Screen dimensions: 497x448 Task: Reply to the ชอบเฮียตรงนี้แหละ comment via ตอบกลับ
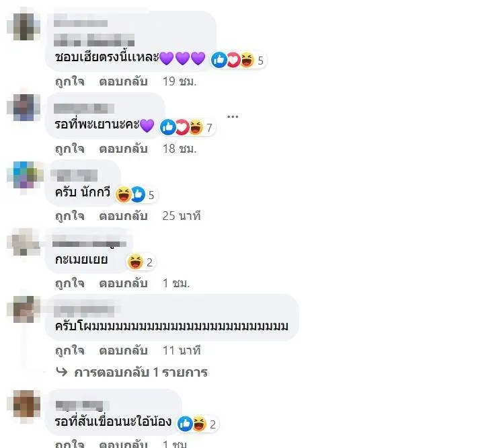click(x=123, y=81)
